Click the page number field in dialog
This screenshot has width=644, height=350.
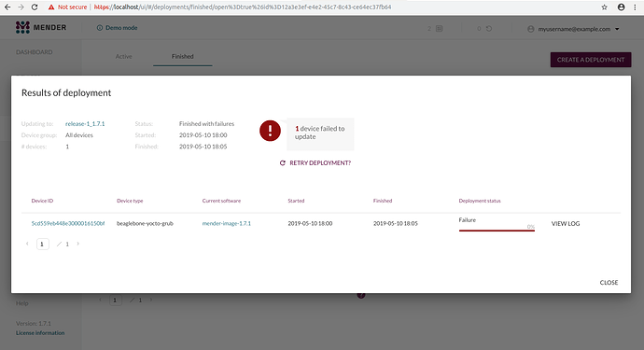pos(43,244)
